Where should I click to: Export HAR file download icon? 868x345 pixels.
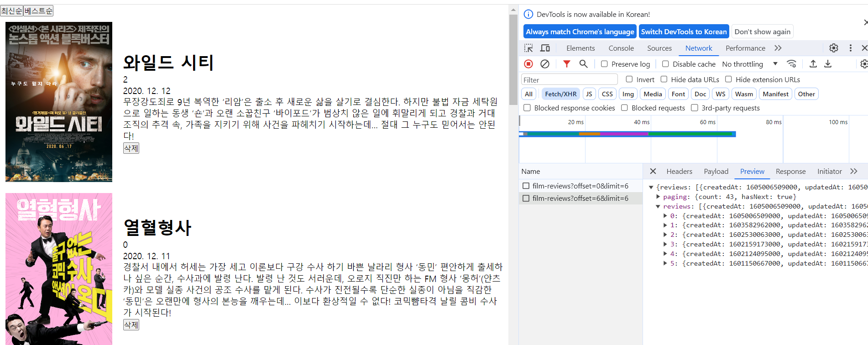pos(828,64)
